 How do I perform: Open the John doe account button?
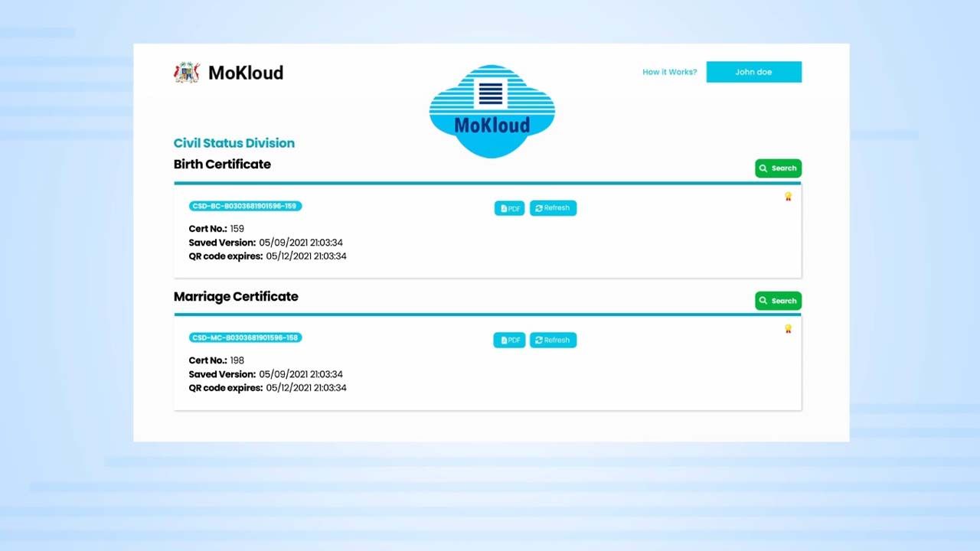click(x=753, y=72)
